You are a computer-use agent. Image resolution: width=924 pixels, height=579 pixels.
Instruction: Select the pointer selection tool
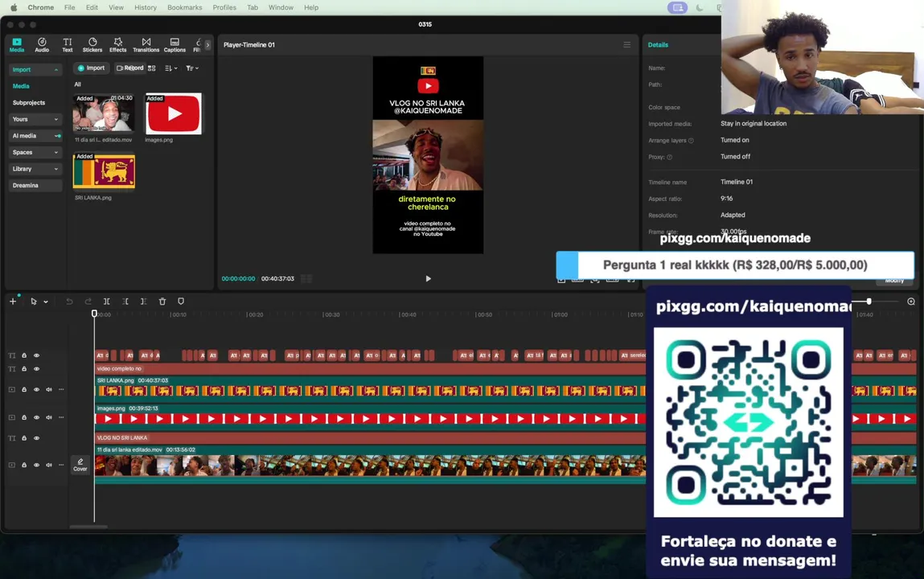click(34, 301)
